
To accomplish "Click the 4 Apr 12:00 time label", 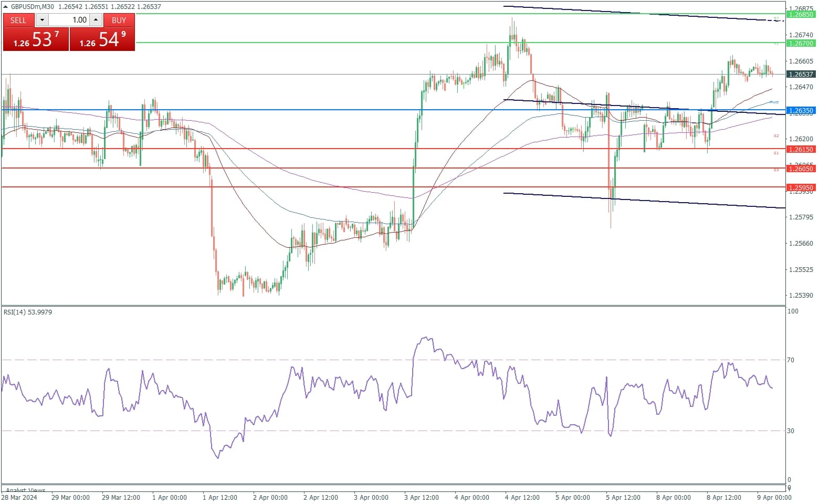I will click(522, 498).
